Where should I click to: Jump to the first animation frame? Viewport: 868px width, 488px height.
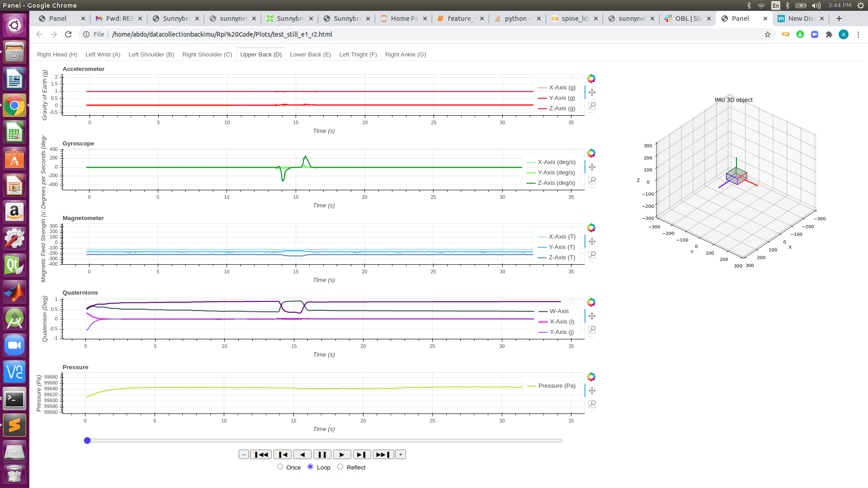261,455
